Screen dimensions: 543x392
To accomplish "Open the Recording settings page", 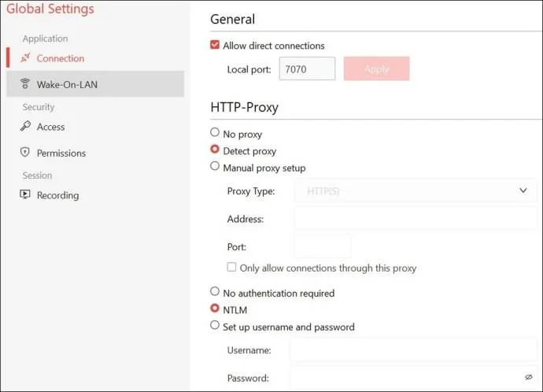I will tap(95, 195).
